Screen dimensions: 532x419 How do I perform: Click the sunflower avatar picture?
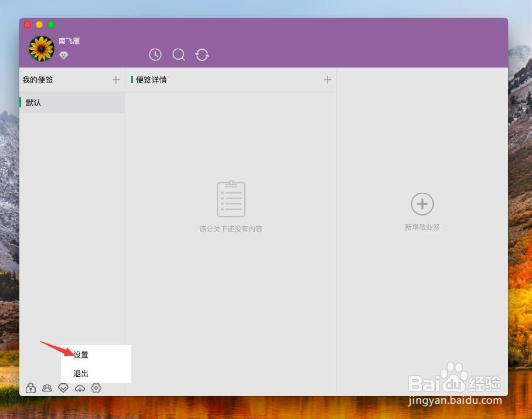[x=41, y=47]
